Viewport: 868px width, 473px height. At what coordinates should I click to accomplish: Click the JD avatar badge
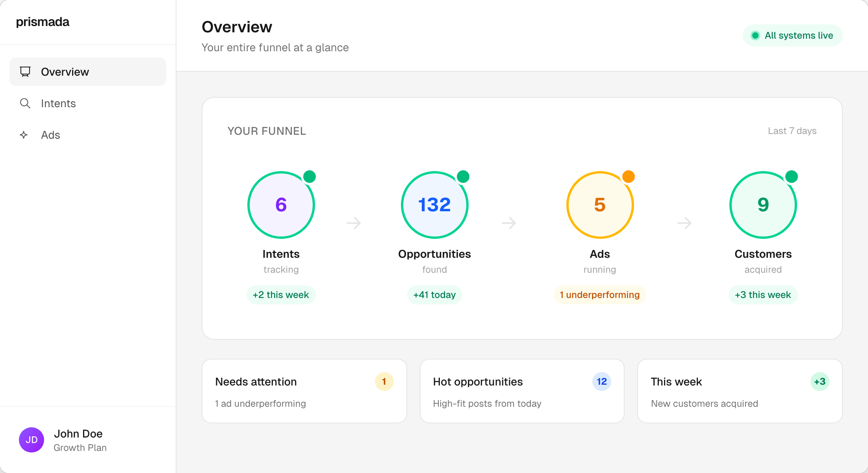click(32, 439)
